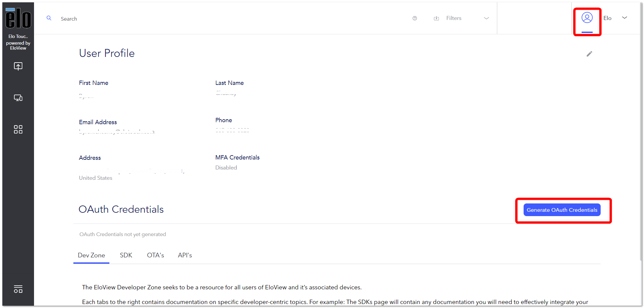Screen dimensions: 644x308
Task: Expand the Elo account dropdown arrow
Action: click(624, 18)
